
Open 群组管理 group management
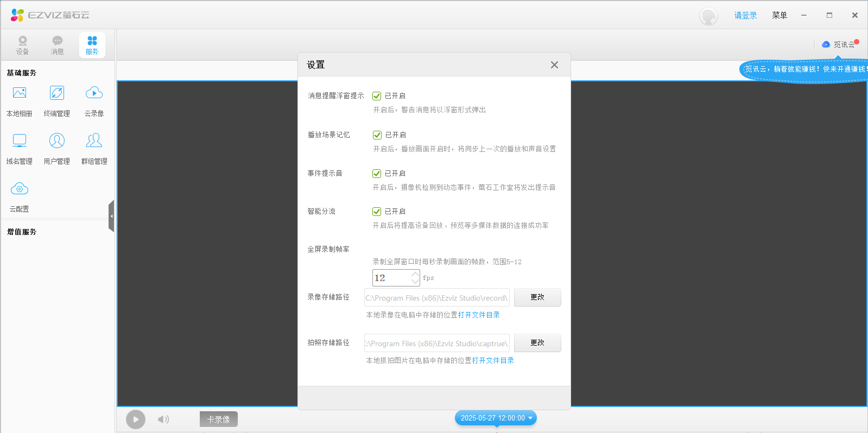(94, 141)
